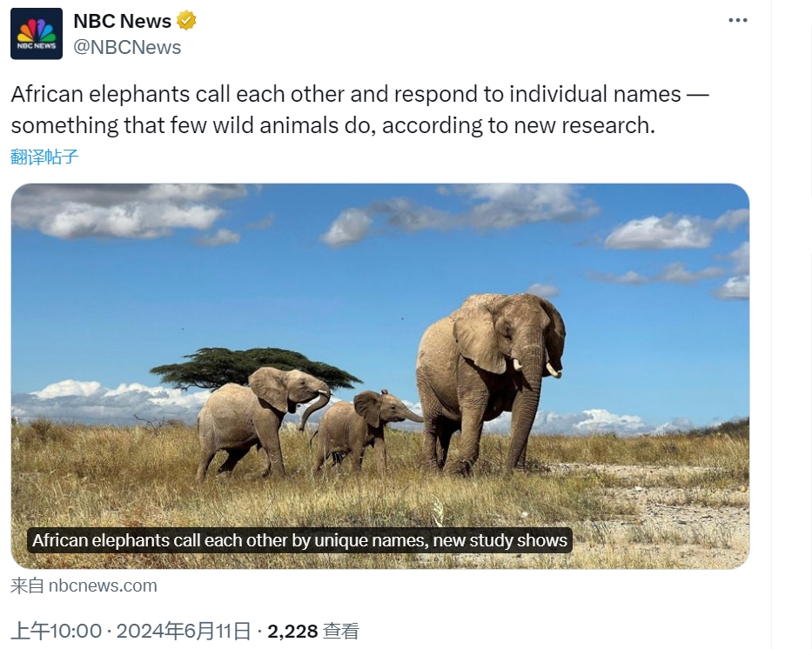Translate the post using 翻译帖子

click(44, 157)
